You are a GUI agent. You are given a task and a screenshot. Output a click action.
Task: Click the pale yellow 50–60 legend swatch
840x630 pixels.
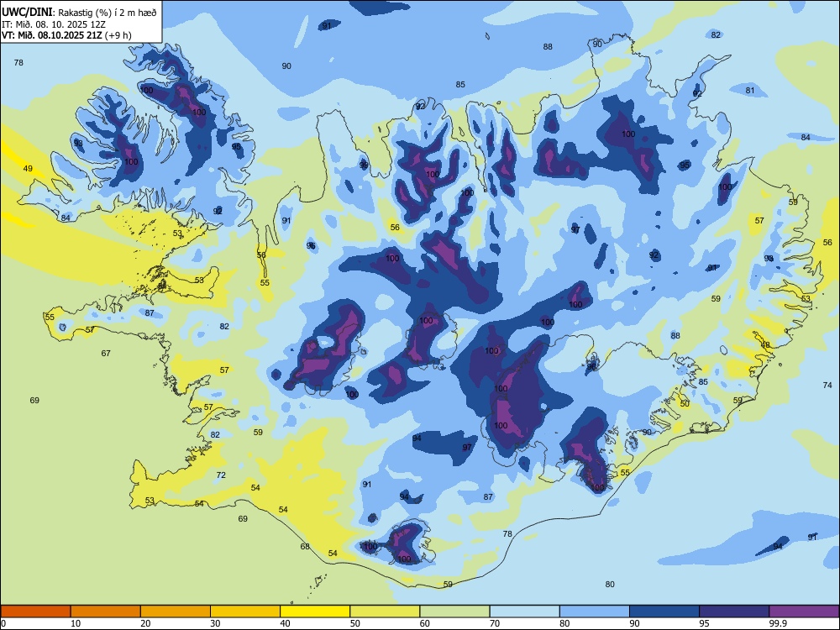click(x=385, y=612)
